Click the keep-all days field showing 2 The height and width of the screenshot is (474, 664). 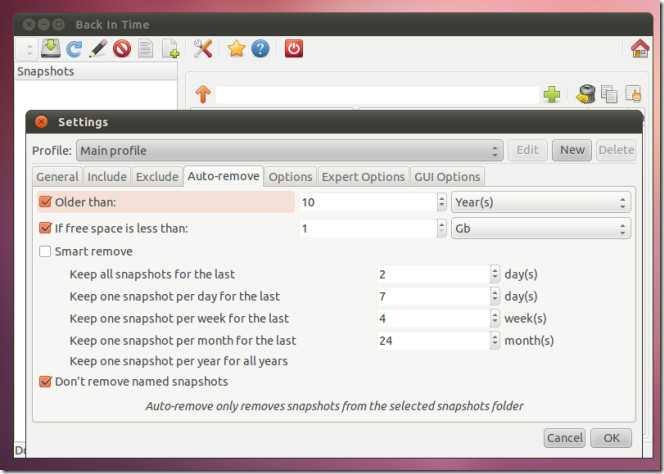point(434,274)
